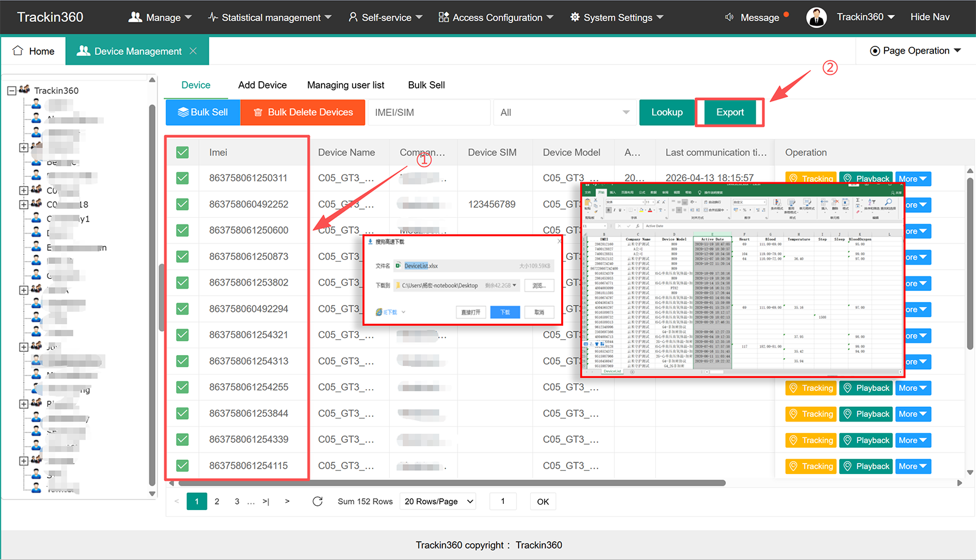
Task: Open the Statistical management menu
Action: coord(270,17)
